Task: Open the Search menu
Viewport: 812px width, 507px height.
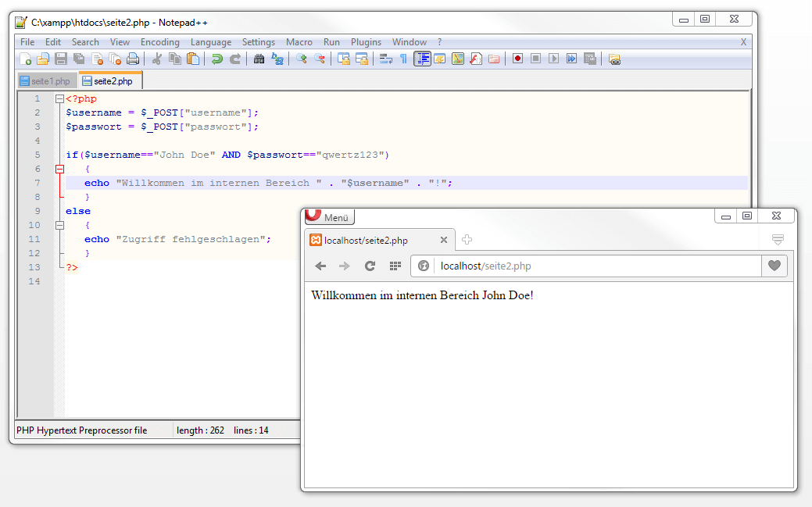Action: (x=85, y=42)
